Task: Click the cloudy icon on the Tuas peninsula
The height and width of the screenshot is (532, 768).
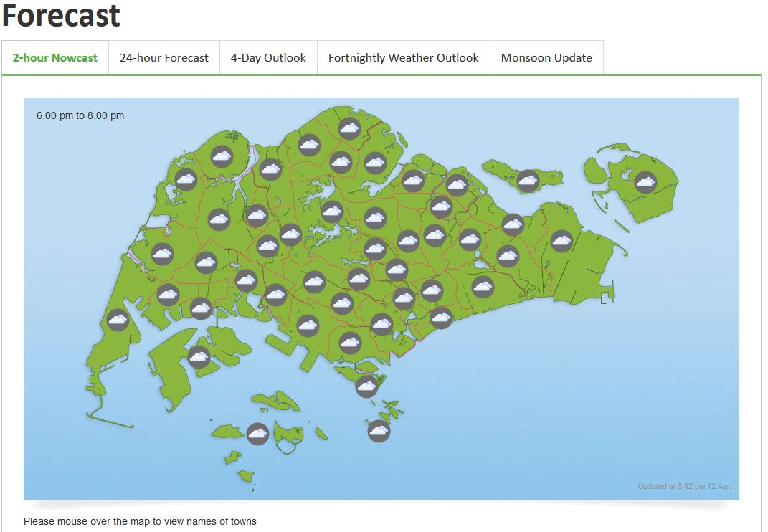Action: [x=118, y=320]
